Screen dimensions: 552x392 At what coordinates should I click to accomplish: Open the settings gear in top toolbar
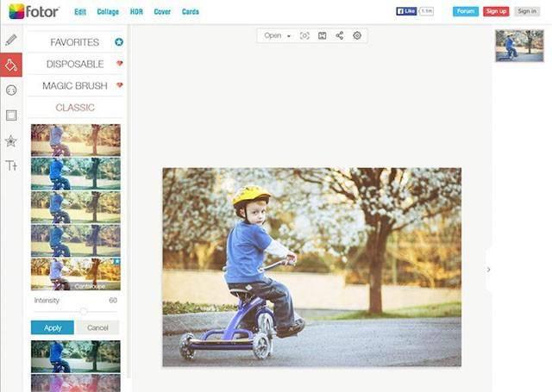(357, 35)
